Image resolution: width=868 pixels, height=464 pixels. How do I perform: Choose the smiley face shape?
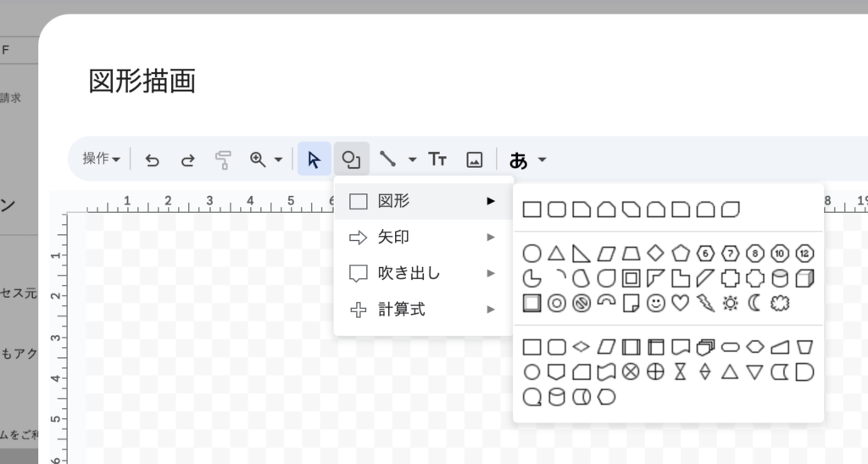[x=655, y=303]
